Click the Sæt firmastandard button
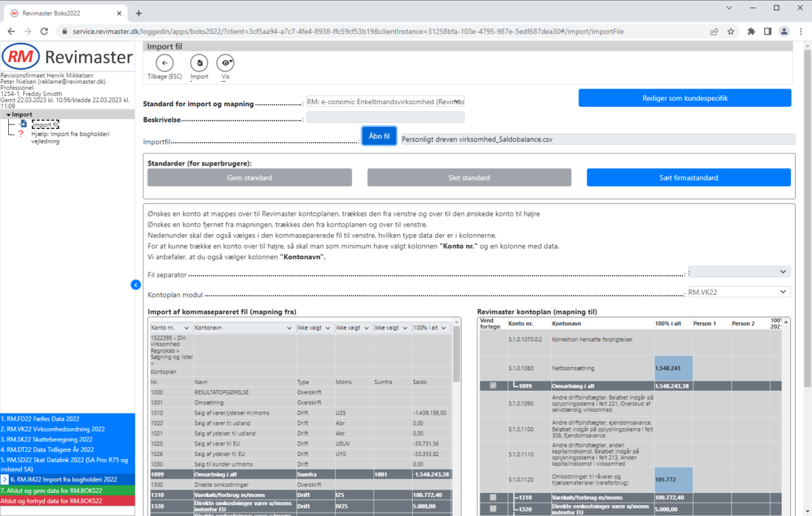 pos(688,177)
